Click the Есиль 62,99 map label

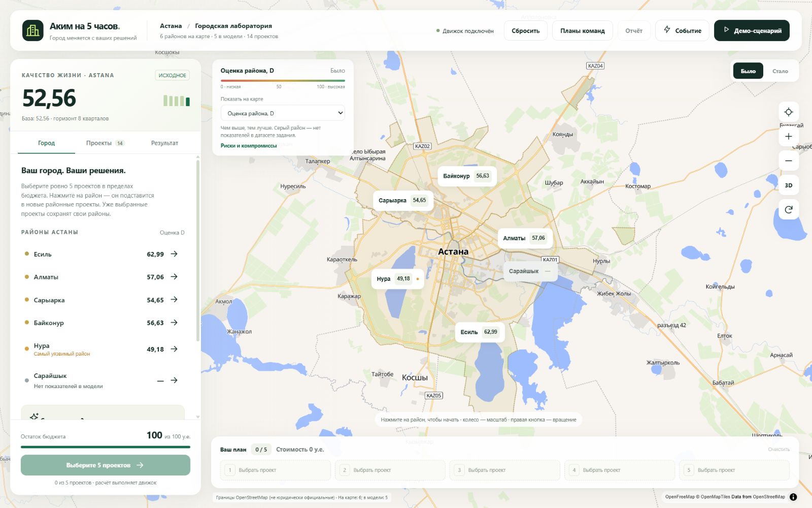(480, 332)
